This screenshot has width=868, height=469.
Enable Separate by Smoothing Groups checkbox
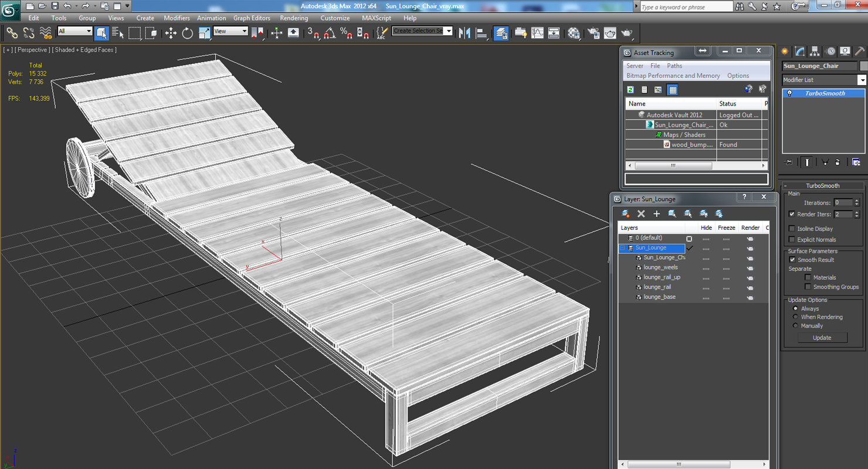click(x=808, y=287)
